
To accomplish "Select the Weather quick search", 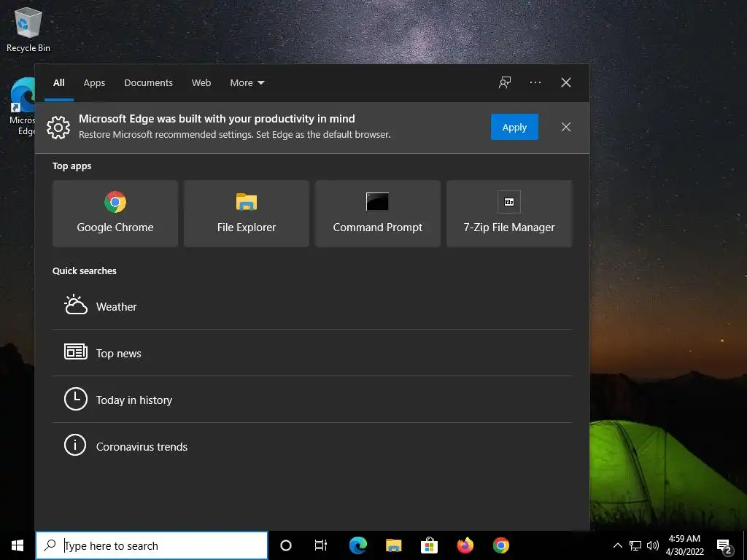I will 312,306.
